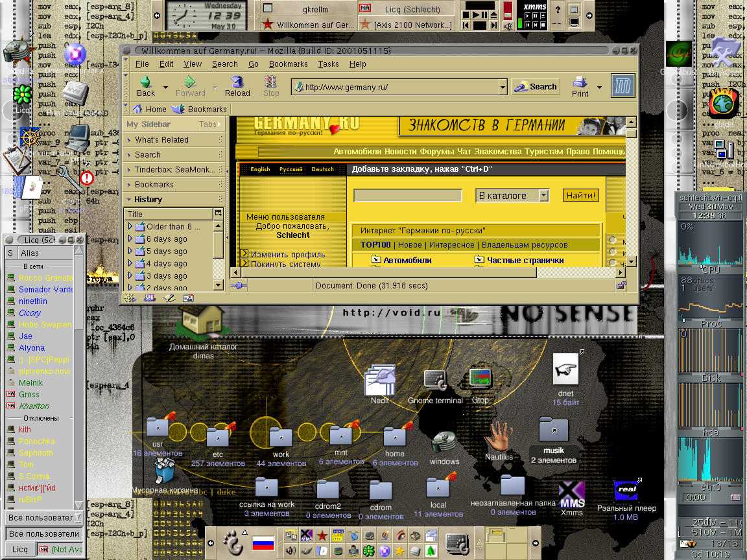
Task: Open Navigator from Mozilla's bottom component bar
Action: (x=130, y=298)
